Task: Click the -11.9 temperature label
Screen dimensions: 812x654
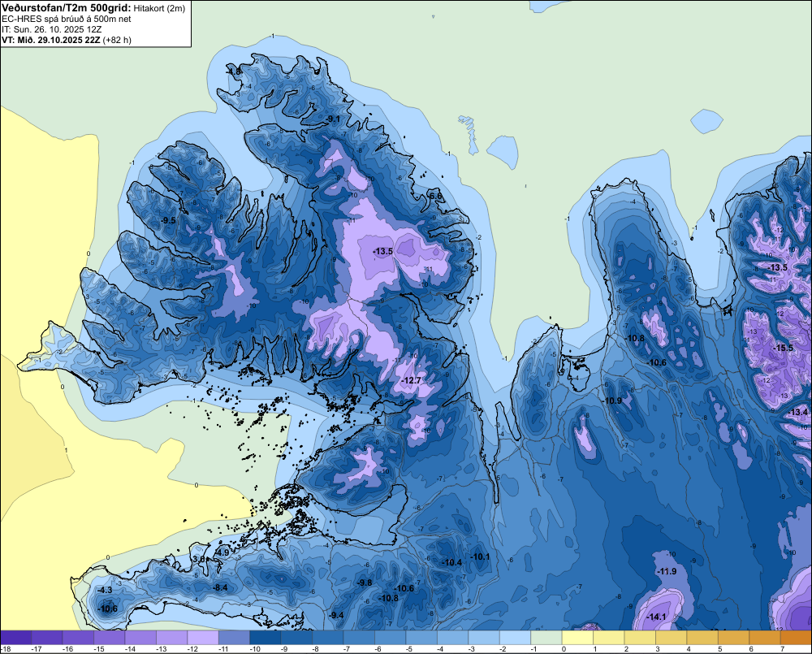Action: 667,572
